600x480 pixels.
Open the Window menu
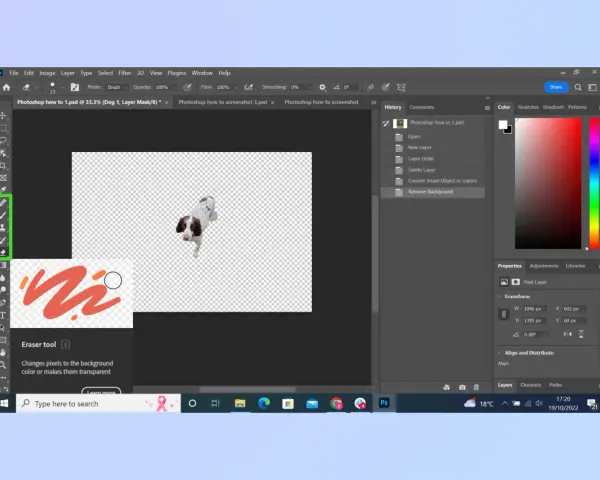202,73
